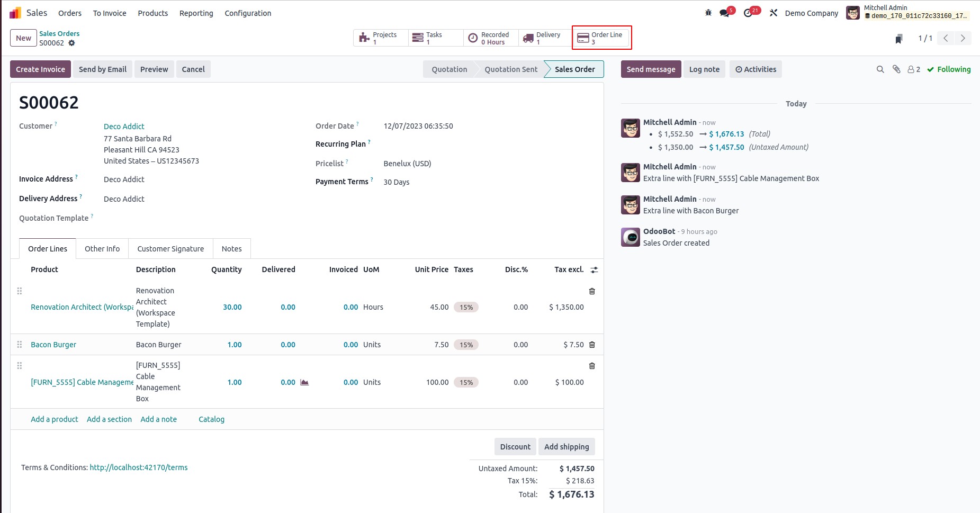Open the Delivery truck smart button
The height and width of the screenshot is (513, 980).
coord(545,38)
